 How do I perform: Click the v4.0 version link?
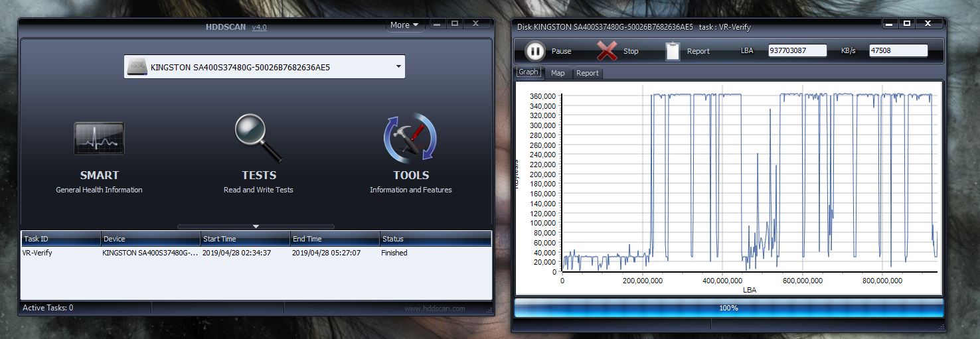tap(259, 27)
